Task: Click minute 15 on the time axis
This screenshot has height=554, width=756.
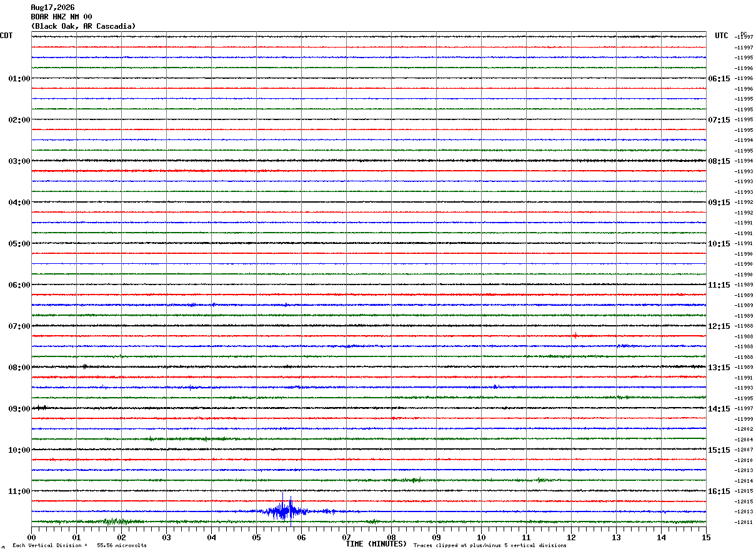Action: [x=706, y=537]
